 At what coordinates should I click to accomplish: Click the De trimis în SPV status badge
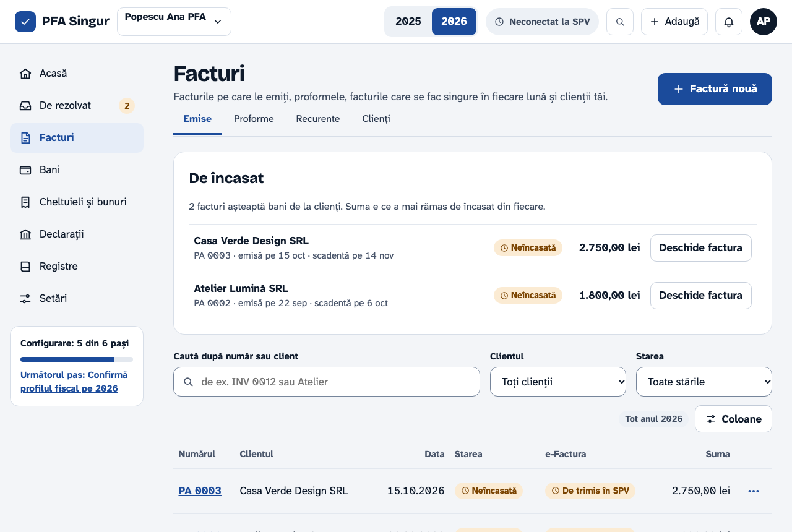590,491
